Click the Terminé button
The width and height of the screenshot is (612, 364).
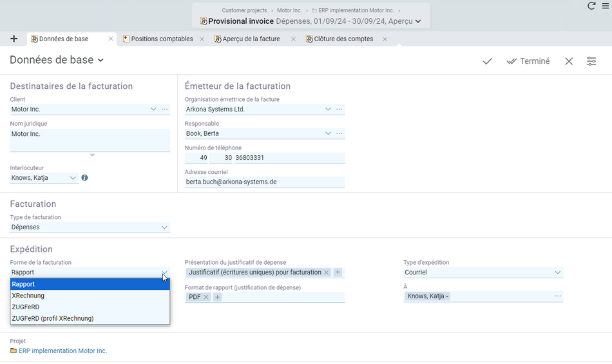(528, 61)
